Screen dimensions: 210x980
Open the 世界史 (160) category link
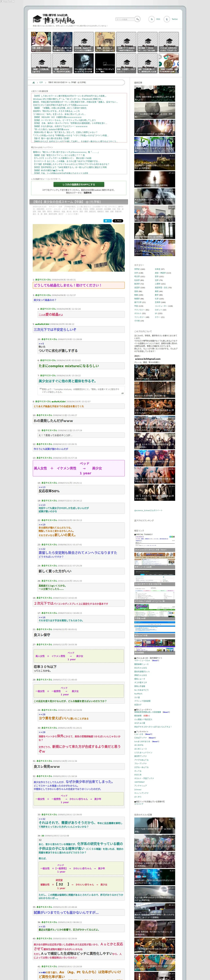(x=140, y=269)
